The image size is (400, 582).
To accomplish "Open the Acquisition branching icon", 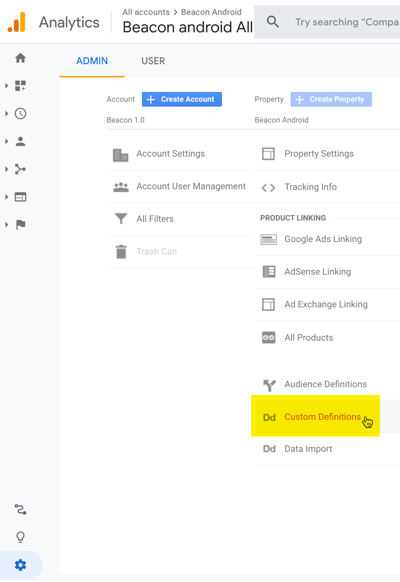I will [20, 169].
